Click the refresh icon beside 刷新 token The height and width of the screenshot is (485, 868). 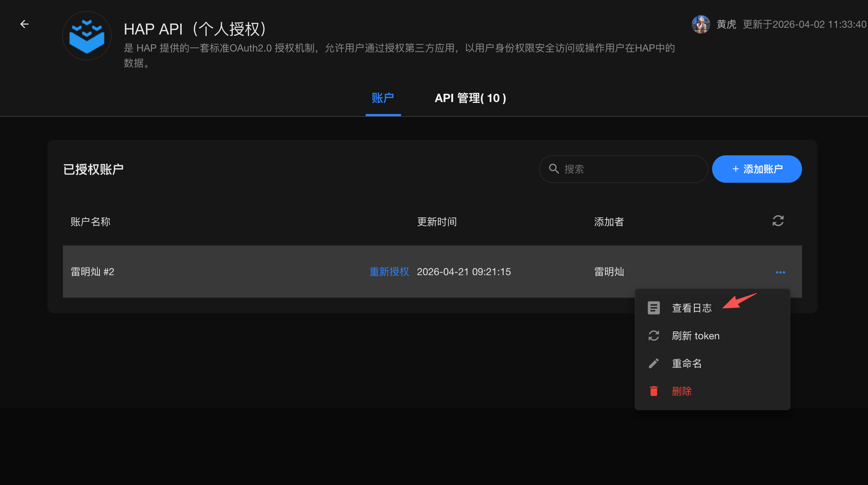pyautogui.click(x=654, y=336)
